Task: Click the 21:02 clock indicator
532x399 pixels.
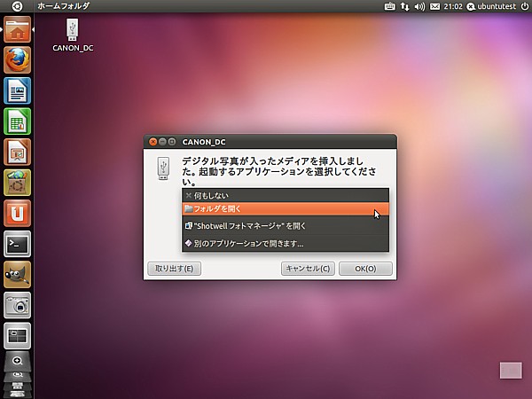Action: coord(453,6)
